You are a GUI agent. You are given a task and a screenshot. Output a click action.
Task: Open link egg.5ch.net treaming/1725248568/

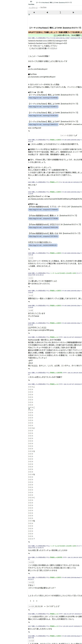click(43, 98)
